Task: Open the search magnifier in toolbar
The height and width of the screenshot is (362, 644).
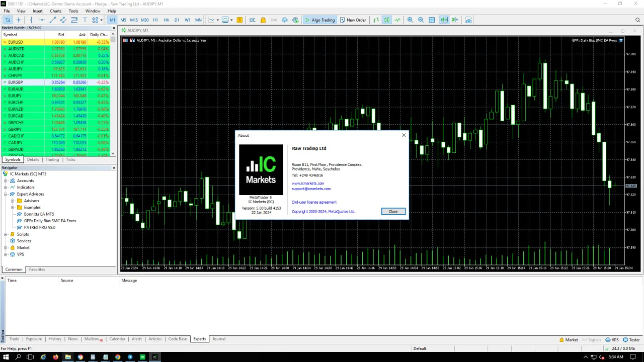Action: [x=637, y=20]
